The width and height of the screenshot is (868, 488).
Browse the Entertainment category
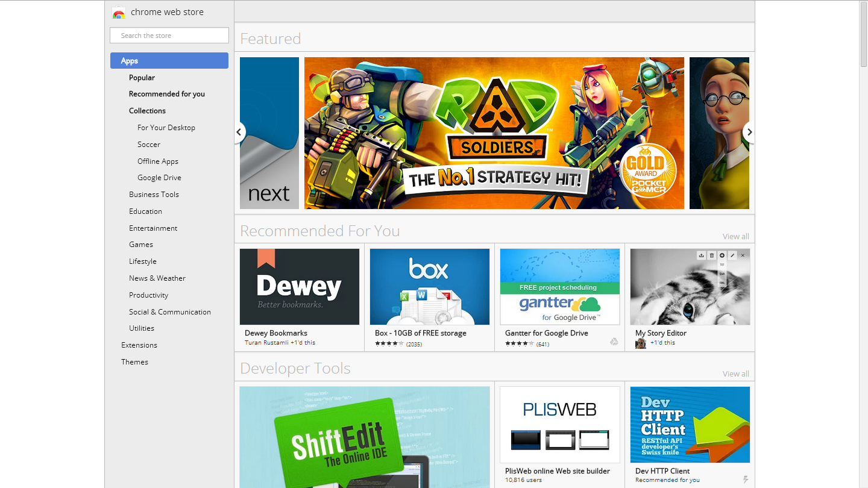153,228
